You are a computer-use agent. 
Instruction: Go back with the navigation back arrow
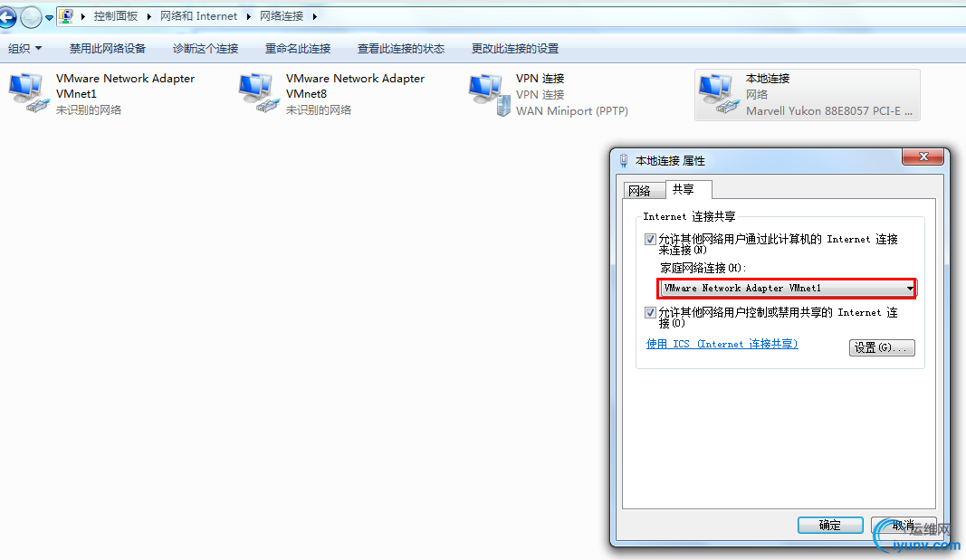[6, 16]
